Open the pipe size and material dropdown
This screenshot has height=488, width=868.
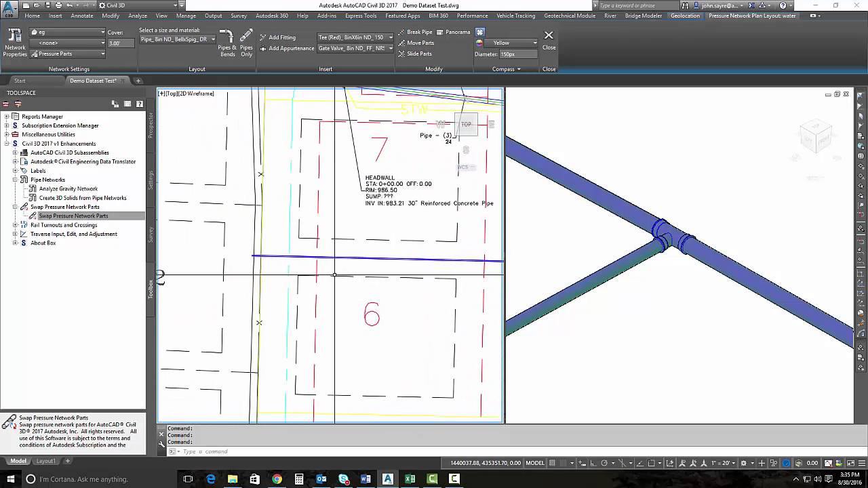pyautogui.click(x=177, y=39)
